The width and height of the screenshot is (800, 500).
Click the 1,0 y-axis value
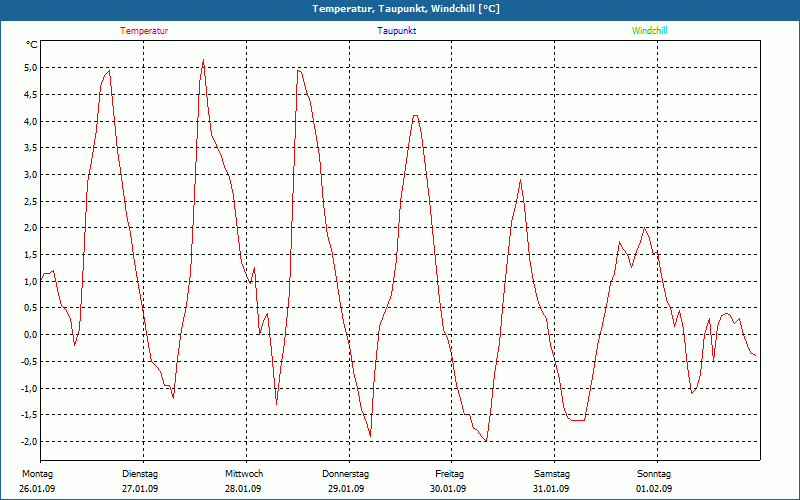30,281
